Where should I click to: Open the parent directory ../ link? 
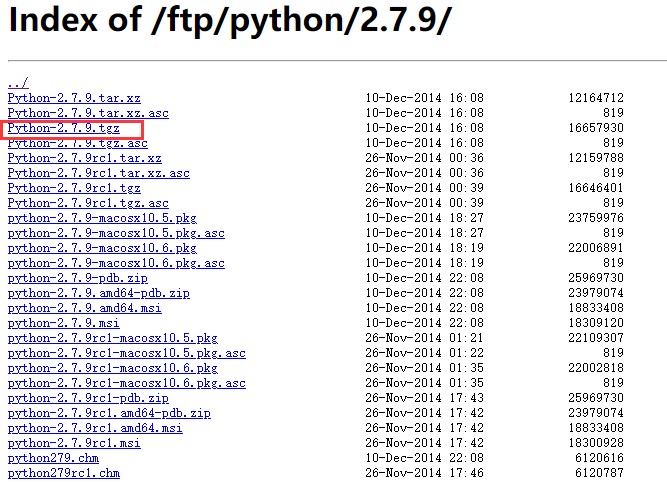18,83
